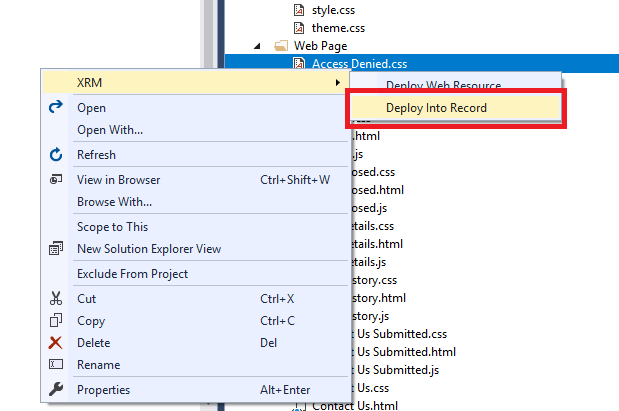Select Scope to This
The image size is (619, 411).
pos(112,227)
